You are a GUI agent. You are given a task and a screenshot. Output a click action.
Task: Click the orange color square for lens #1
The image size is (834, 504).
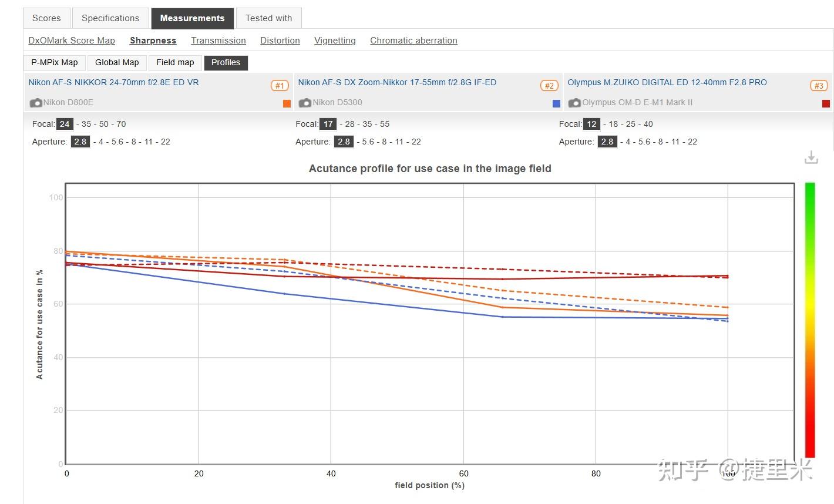pyautogui.click(x=287, y=103)
